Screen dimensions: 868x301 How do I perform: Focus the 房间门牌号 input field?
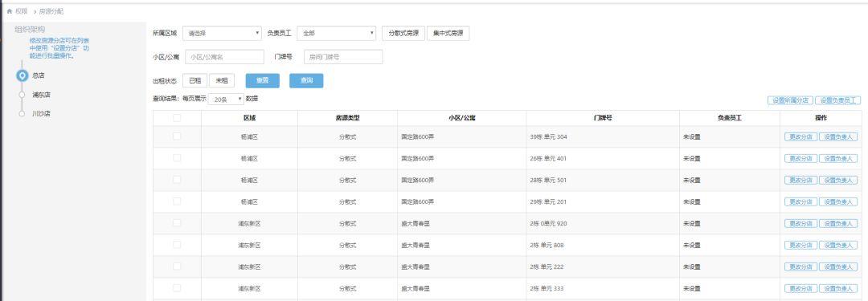(343, 56)
